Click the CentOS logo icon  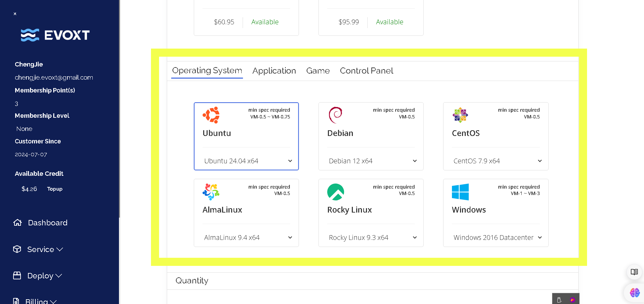pos(460,115)
